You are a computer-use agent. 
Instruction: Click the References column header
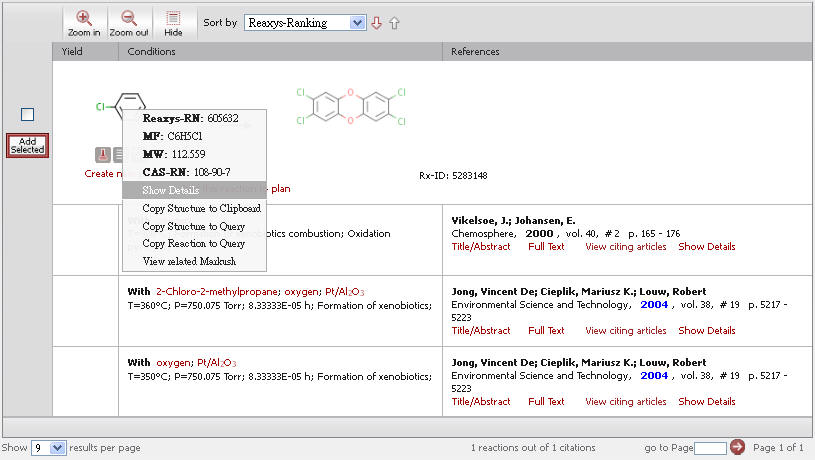coord(475,51)
